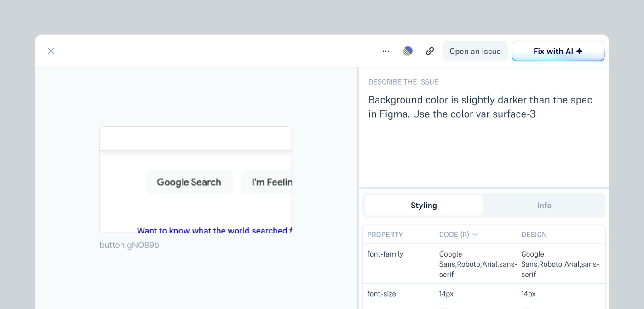
Task: Select the button.gNO89b element label
Action: click(x=129, y=245)
